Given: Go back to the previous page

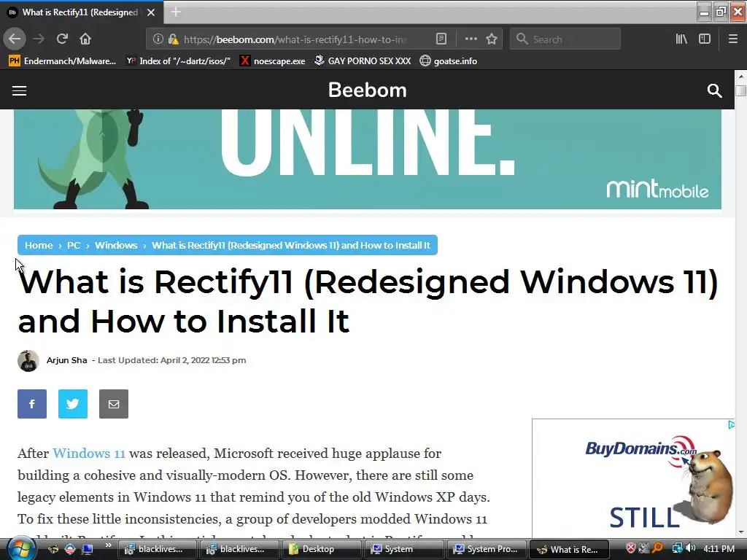Looking at the screenshot, I should [x=15, y=39].
